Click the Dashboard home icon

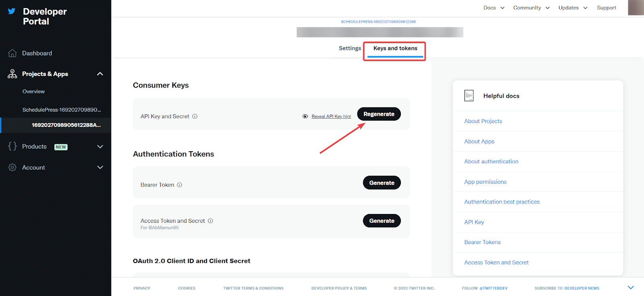(x=12, y=53)
